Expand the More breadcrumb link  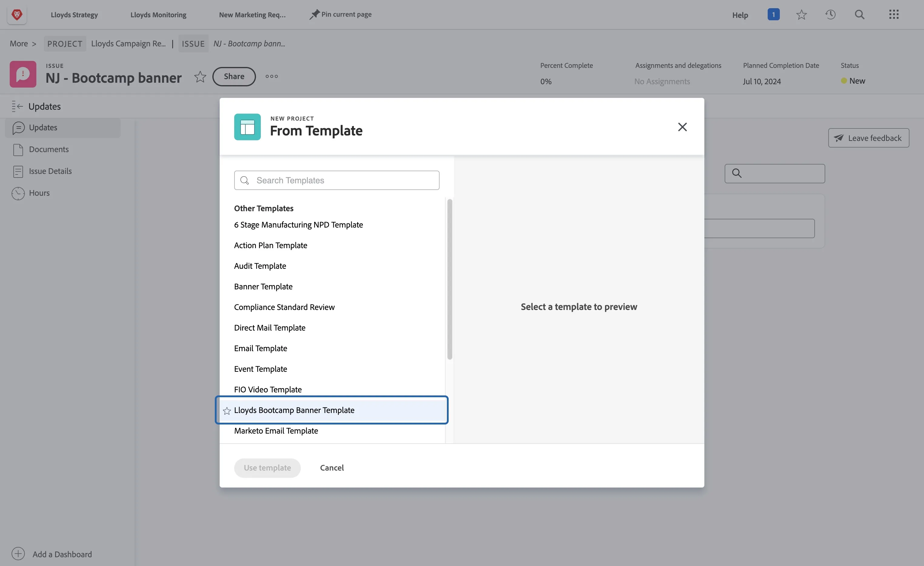pos(19,44)
